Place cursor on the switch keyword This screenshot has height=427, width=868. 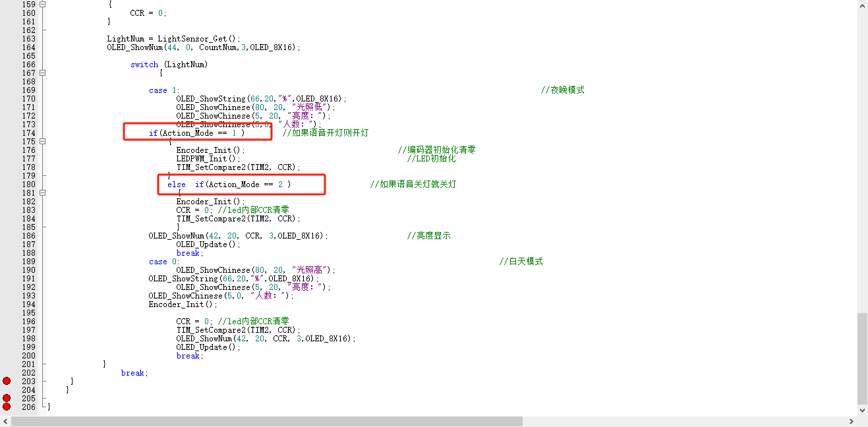(x=144, y=64)
